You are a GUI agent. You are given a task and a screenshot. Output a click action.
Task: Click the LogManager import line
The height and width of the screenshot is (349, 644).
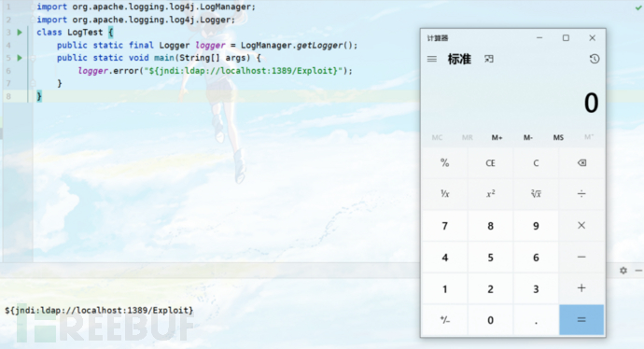(x=146, y=7)
